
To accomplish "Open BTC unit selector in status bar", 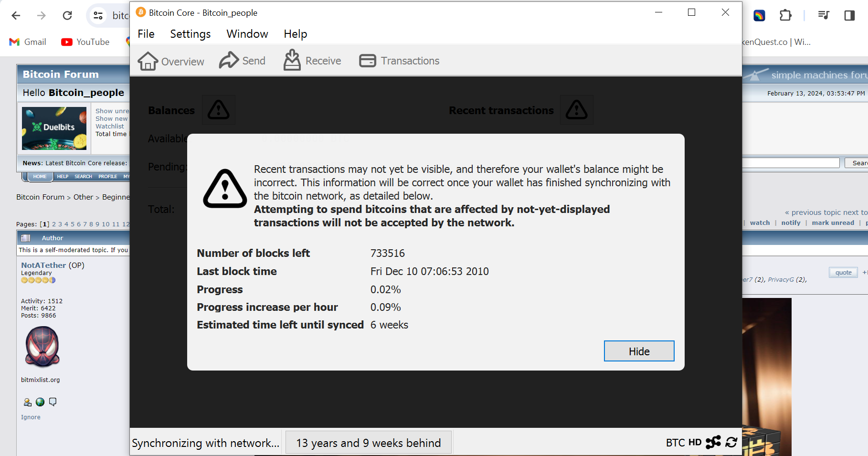I will click(x=675, y=443).
